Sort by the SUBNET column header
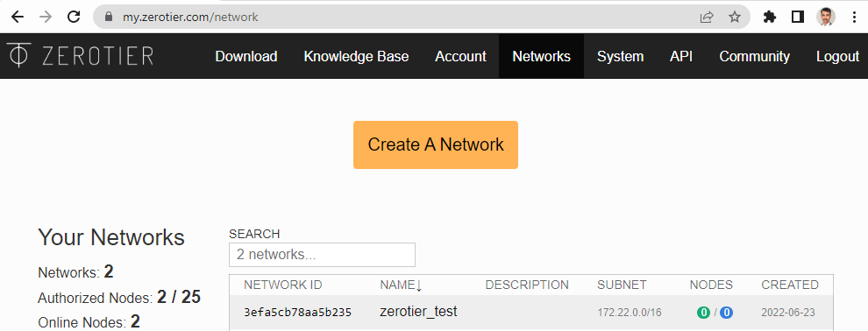Screen dimensions: 868x331 point(622,285)
